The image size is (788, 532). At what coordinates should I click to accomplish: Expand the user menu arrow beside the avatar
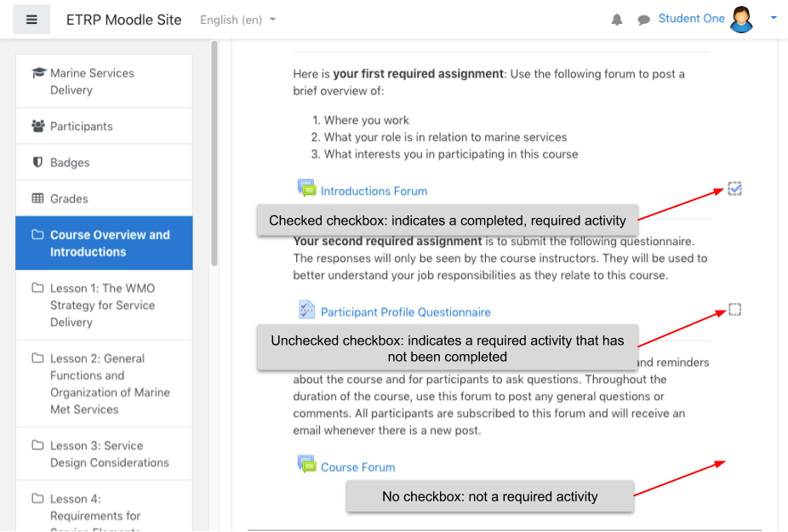(774, 18)
